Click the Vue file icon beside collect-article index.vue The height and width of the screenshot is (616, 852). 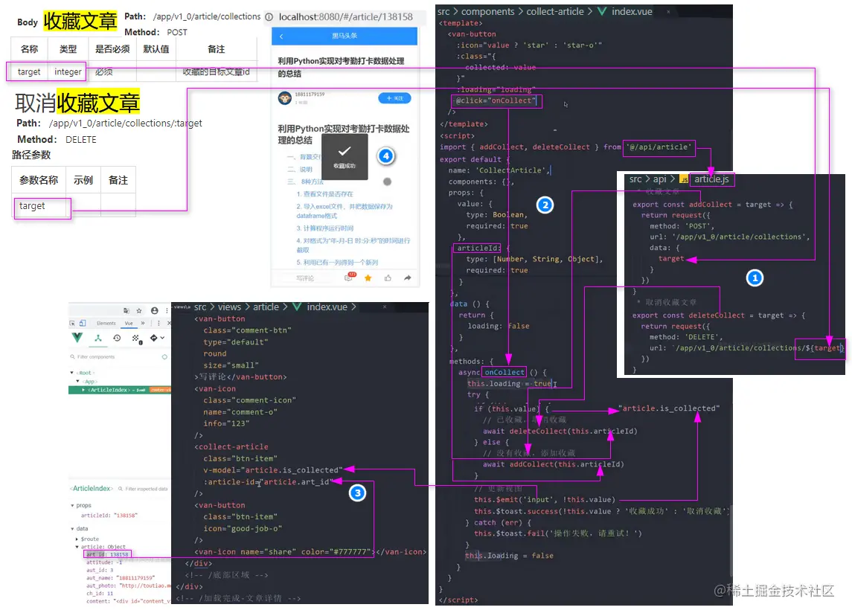[x=602, y=11]
